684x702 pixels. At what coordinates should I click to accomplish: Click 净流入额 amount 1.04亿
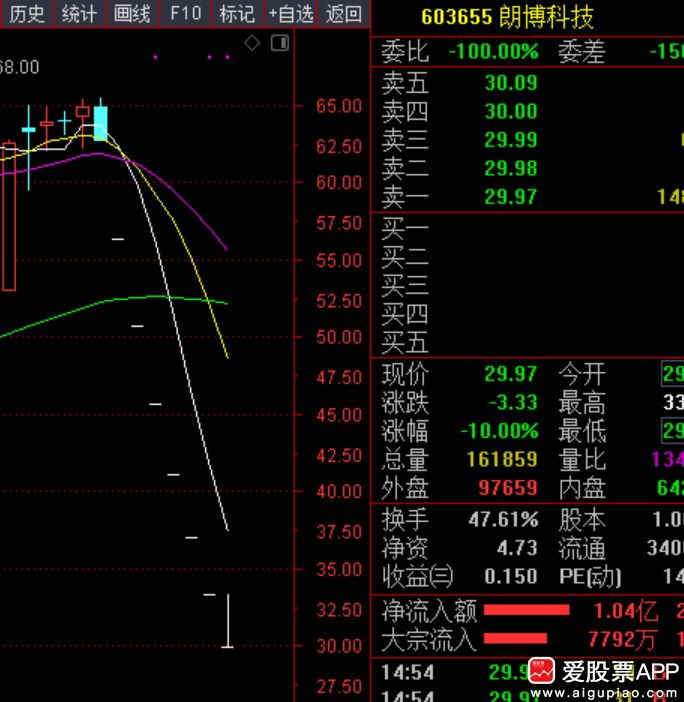pyautogui.click(x=626, y=611)
